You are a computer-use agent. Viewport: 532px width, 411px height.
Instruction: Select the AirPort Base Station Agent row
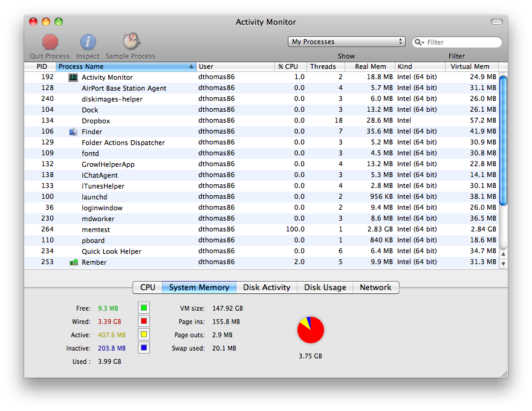click(x=262, y=88)
